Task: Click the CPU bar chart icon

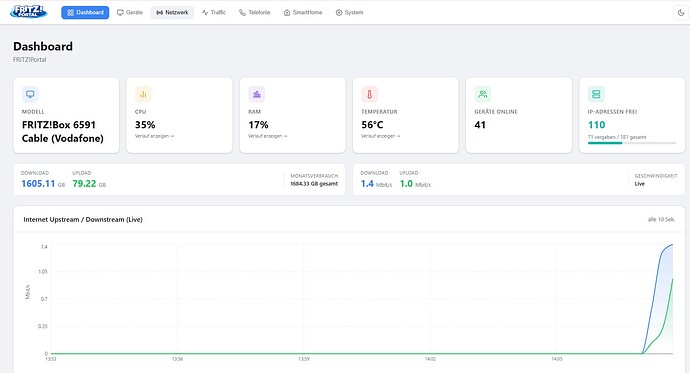Action: (143, 94)
